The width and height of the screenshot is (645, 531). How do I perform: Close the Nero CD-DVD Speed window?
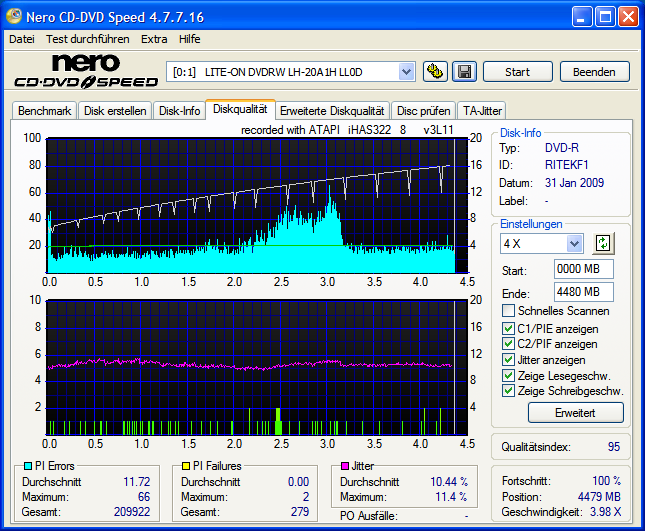(629, 17)
